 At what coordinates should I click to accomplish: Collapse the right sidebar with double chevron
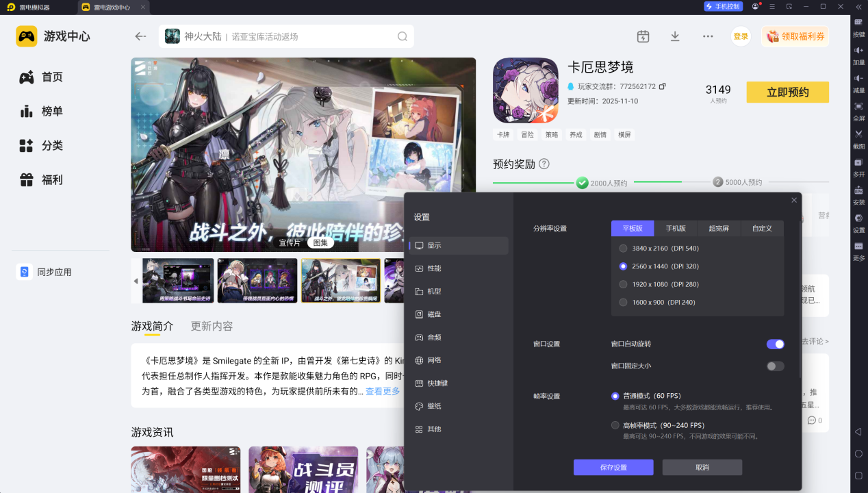pos(858,6)
